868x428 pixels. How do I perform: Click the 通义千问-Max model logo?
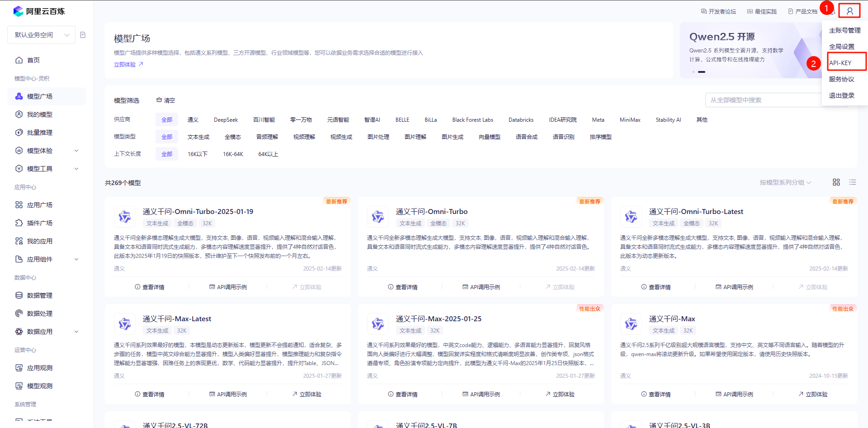631,324
